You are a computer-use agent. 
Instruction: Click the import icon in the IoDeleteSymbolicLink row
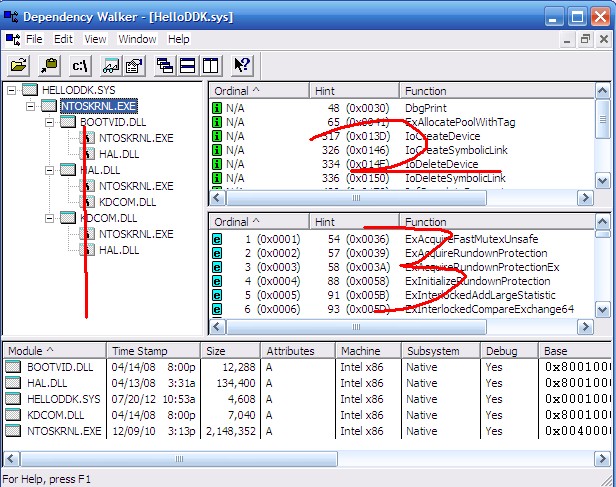216,178
